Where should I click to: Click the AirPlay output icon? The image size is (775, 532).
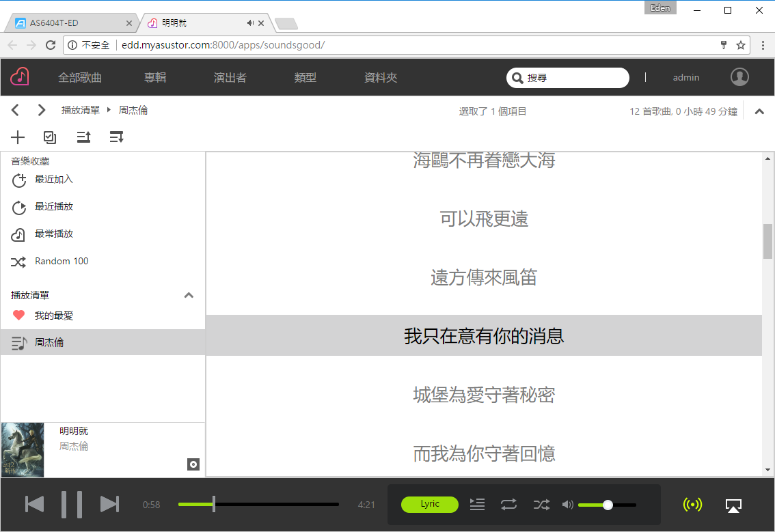tap(733, 505)
